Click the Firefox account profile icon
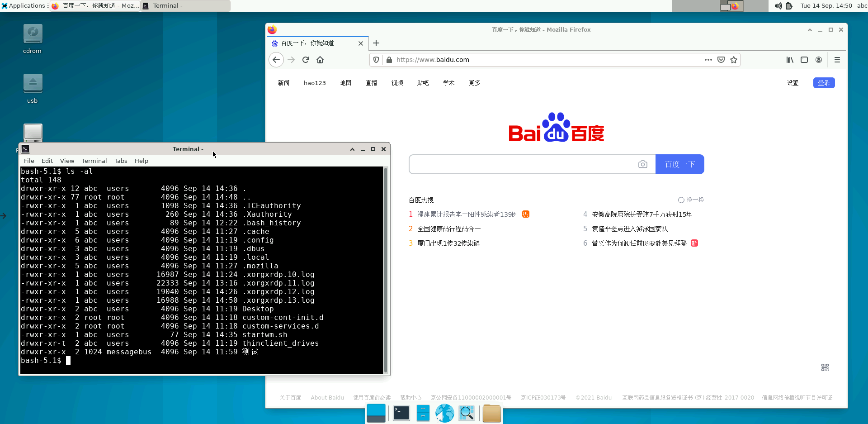Viewport: 868px width, 424px height. pyautogui.click(x=819, y=59)
